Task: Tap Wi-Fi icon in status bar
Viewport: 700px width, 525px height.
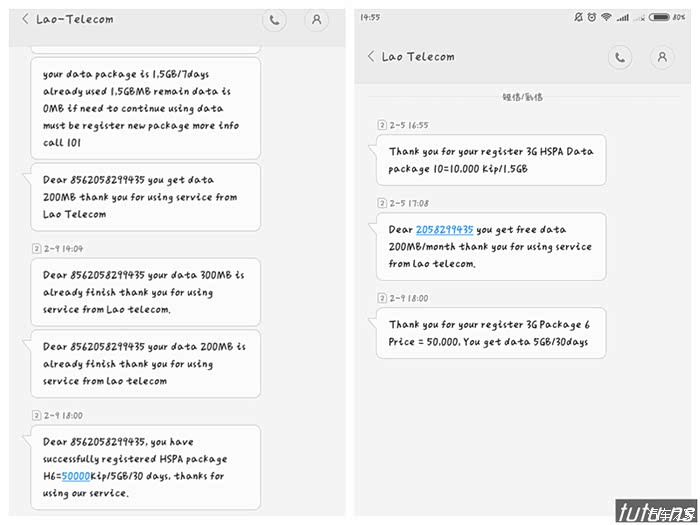Action: point(606,17)
